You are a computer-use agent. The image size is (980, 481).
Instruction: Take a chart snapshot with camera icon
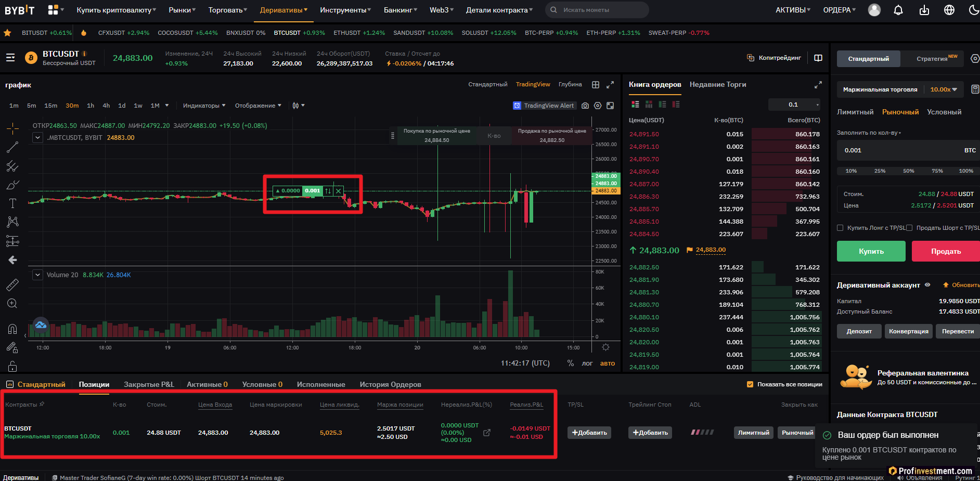click(x=585, y=106)
